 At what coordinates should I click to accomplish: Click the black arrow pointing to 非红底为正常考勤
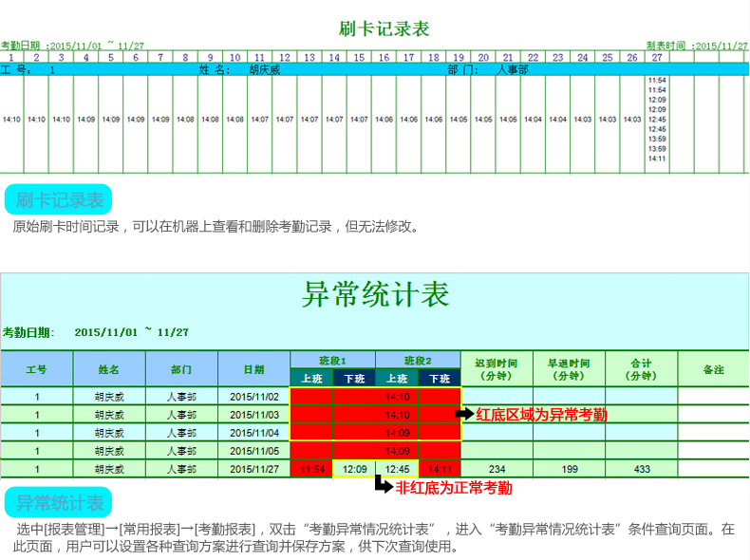tap(384, 486)
